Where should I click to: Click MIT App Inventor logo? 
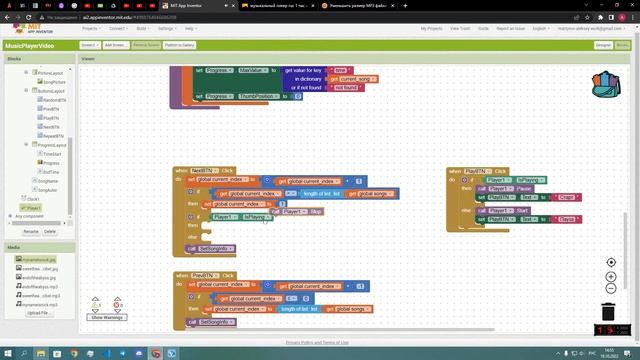click(33, 29)
